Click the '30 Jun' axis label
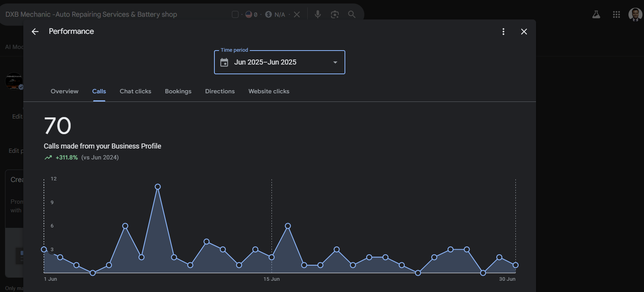The image size is (644, 292). coord(507,279)
